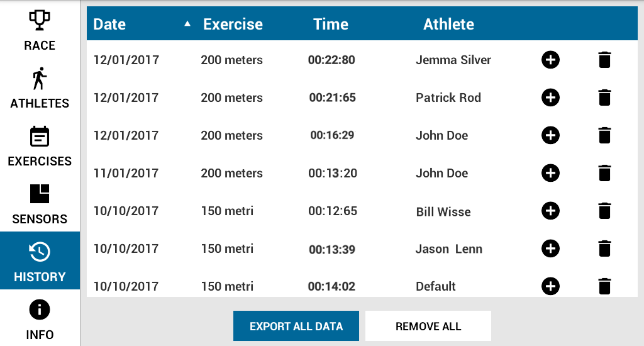Click plus icon for John Doe 00:13:20
644x346 pixels.
(x=550, y=173)
